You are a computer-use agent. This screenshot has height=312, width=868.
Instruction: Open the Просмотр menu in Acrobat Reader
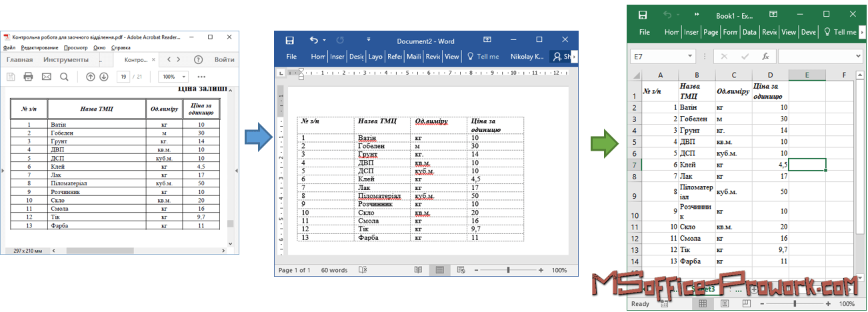76,48
